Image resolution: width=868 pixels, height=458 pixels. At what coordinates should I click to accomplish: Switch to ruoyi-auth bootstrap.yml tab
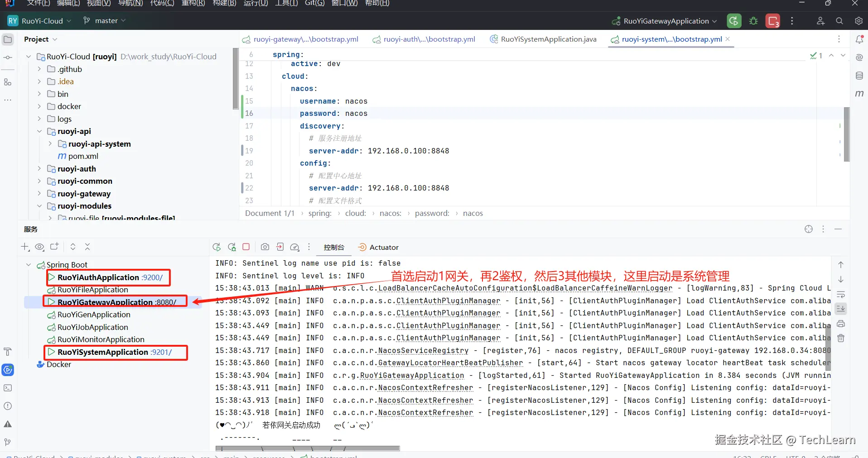point(424,39)
